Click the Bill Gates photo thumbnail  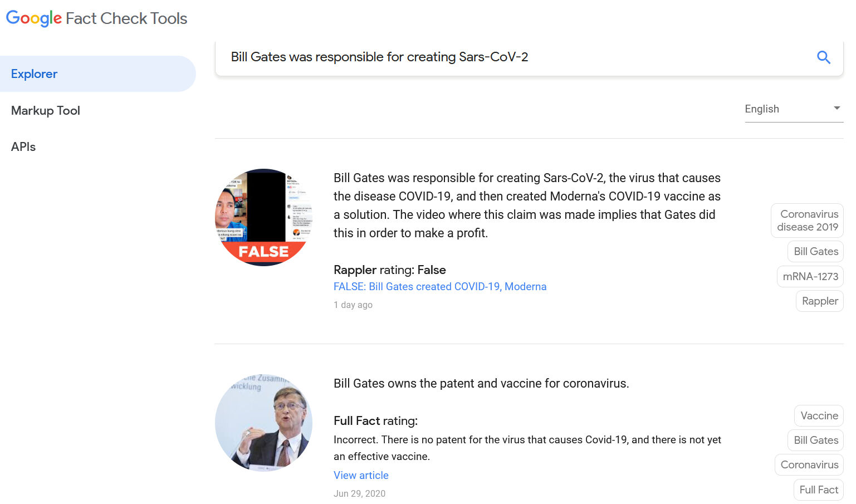(263, 423)
